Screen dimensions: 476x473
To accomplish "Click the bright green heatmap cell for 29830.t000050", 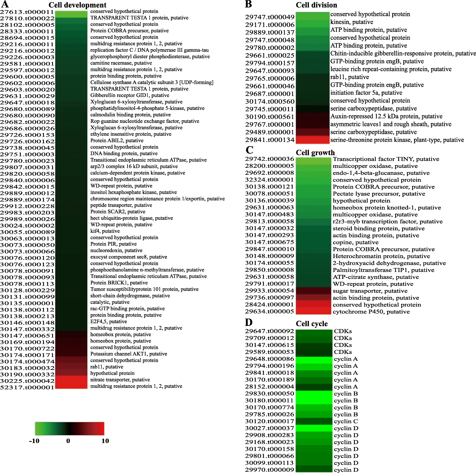I will pyautogui.click(x=314, y=394).
